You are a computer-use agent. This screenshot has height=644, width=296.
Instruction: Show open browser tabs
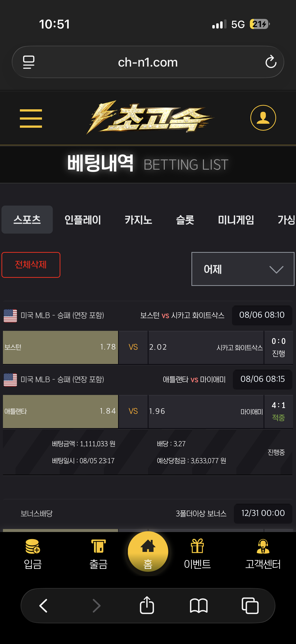[250, 606]
